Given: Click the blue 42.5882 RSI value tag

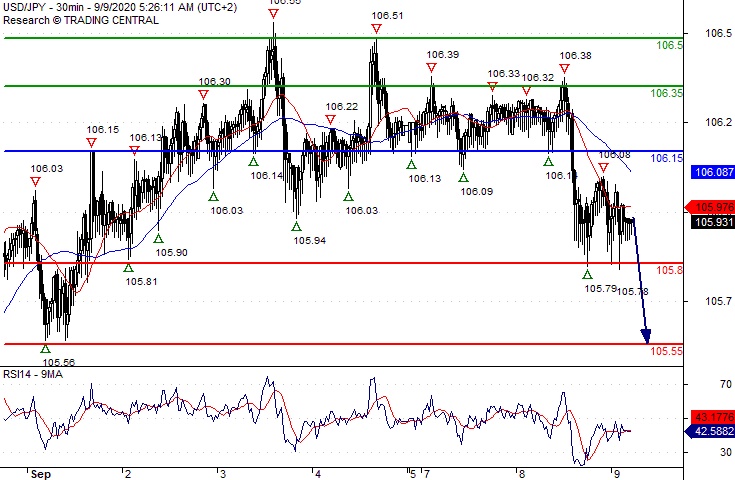Looking at the screenshot, I should pos(710,431).
